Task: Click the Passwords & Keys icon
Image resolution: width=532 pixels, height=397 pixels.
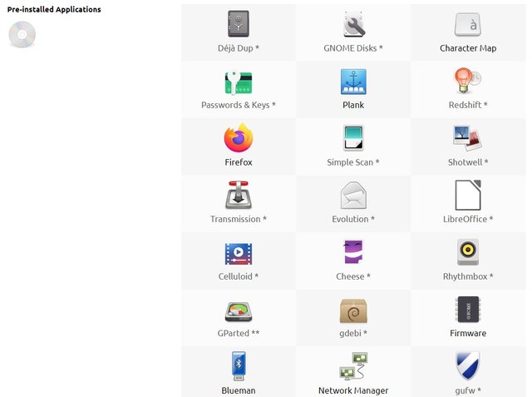Action: pos(239,82)
